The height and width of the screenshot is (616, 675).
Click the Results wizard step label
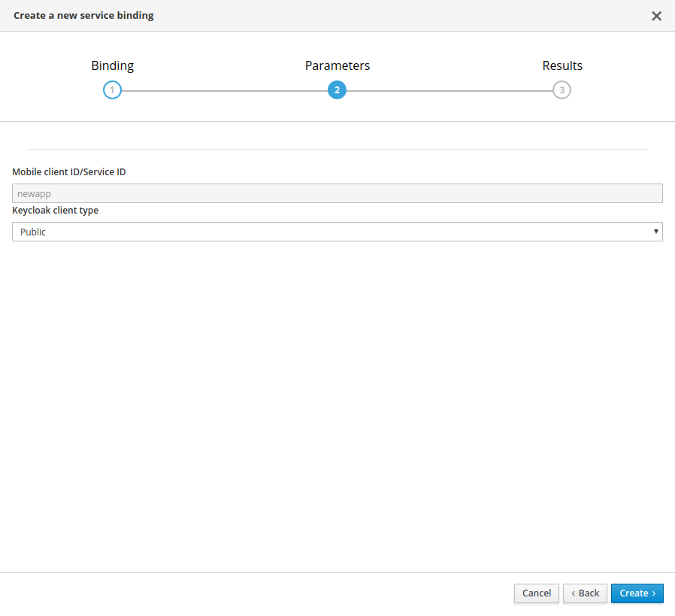pos(561,65)
